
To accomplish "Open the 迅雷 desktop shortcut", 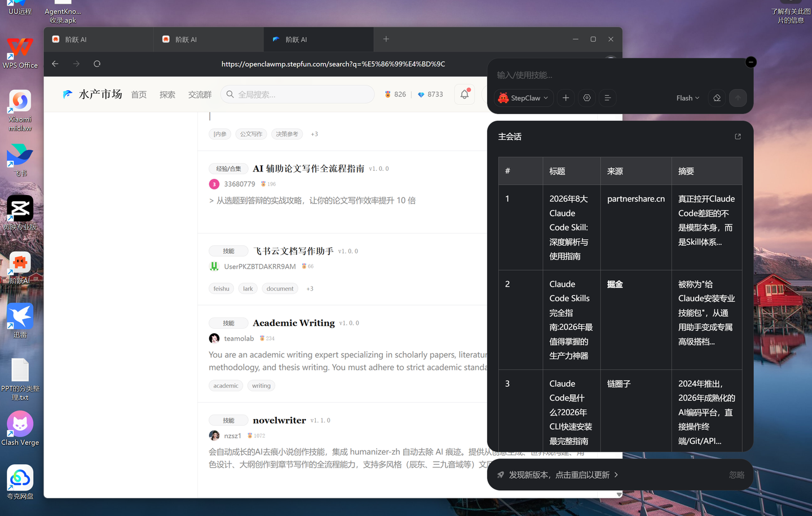I will [20, 320].
